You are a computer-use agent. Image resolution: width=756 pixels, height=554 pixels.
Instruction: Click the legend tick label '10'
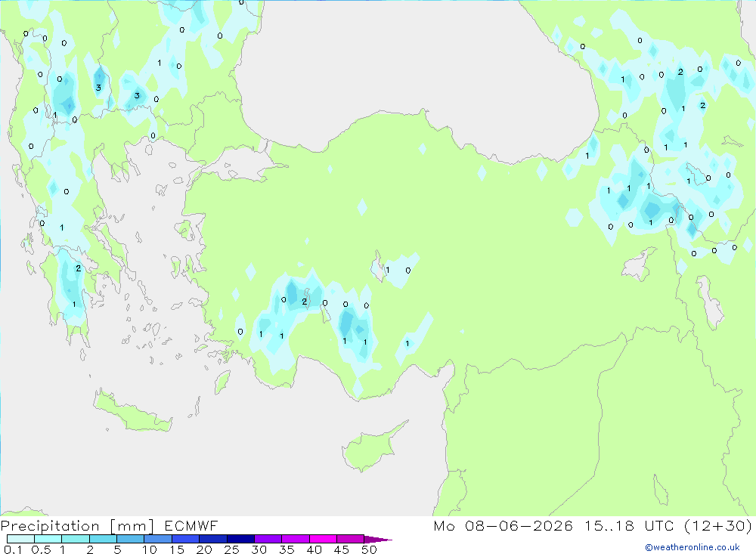point(150,549)
